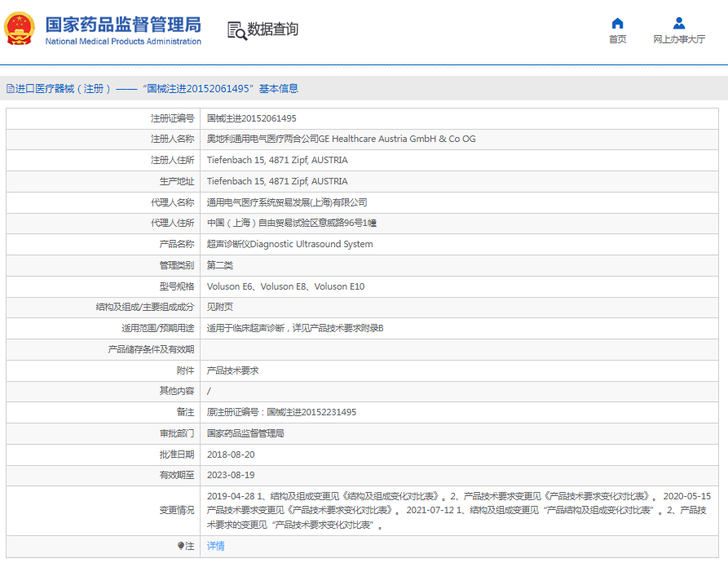Click the 产品储存条件及有效期 label
Viewport: 728px width, 563px height.
point(151,349)
